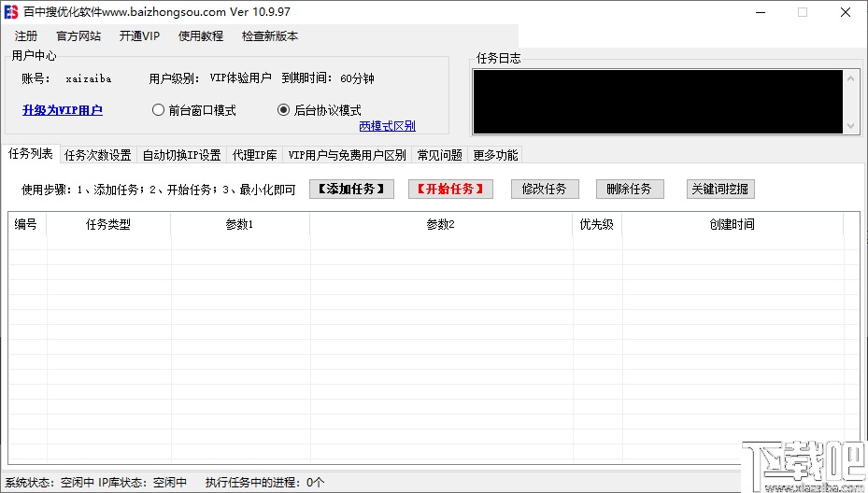The image size is (868, 493).
Task: Click the 【添加任务】 button
Action: [351, 190]
